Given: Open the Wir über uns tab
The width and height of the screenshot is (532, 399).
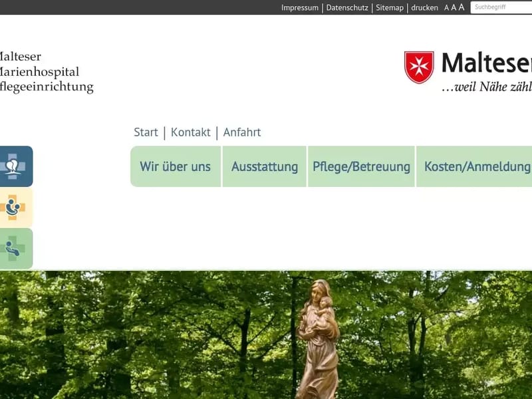Looking at the screenshot, I should 174,166.
